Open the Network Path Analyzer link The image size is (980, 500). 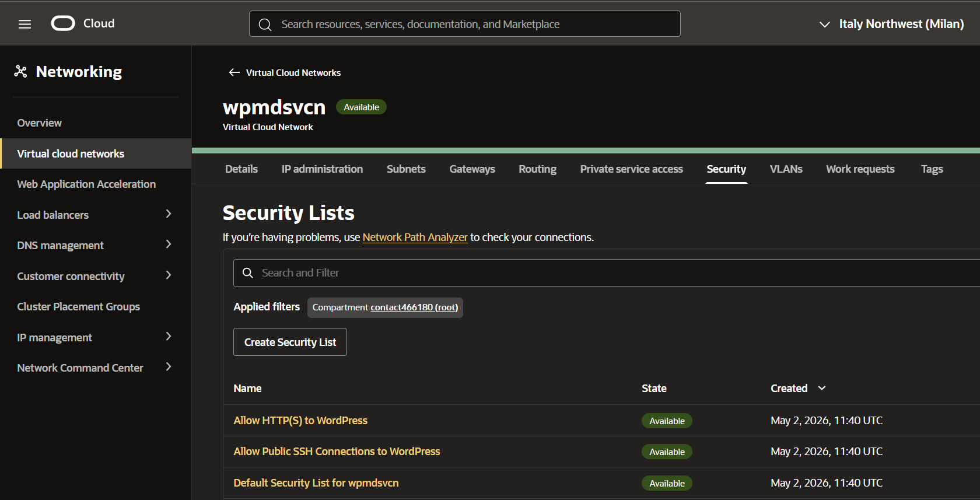click(x=415, y=237)
